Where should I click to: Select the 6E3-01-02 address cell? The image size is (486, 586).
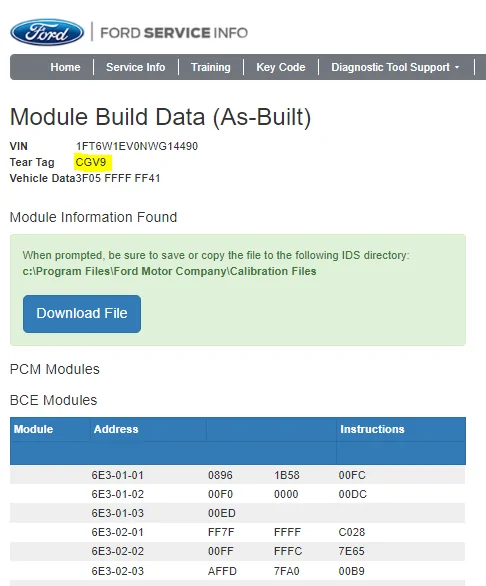coord(118,494)
